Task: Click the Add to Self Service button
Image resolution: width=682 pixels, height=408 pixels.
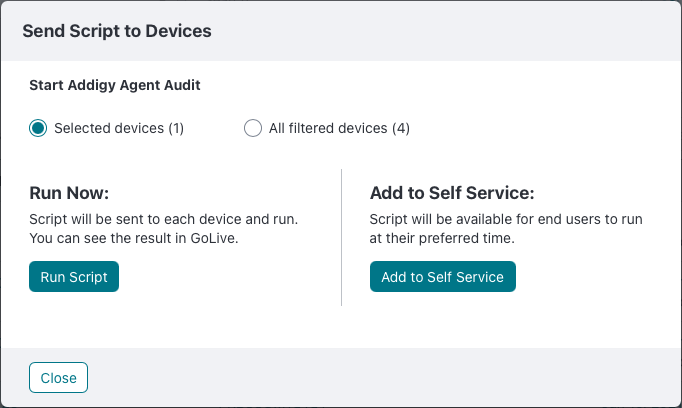Action: point(443,277)
